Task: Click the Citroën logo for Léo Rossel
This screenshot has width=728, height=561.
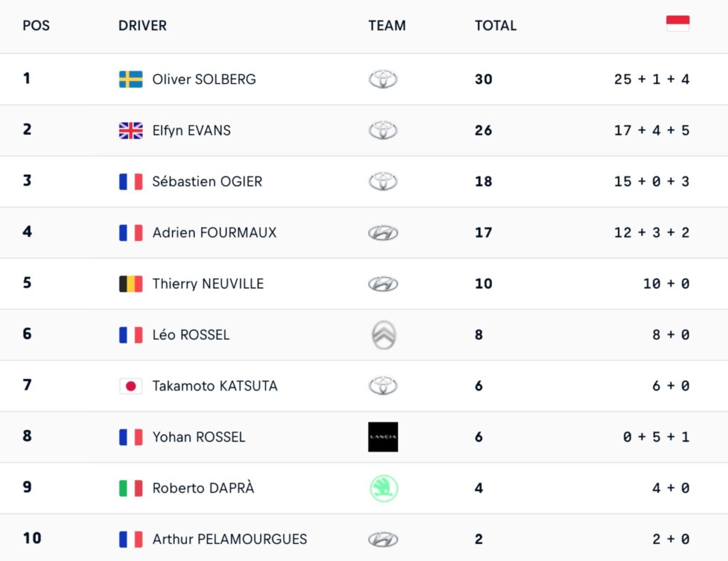Action: click(383, 335)
